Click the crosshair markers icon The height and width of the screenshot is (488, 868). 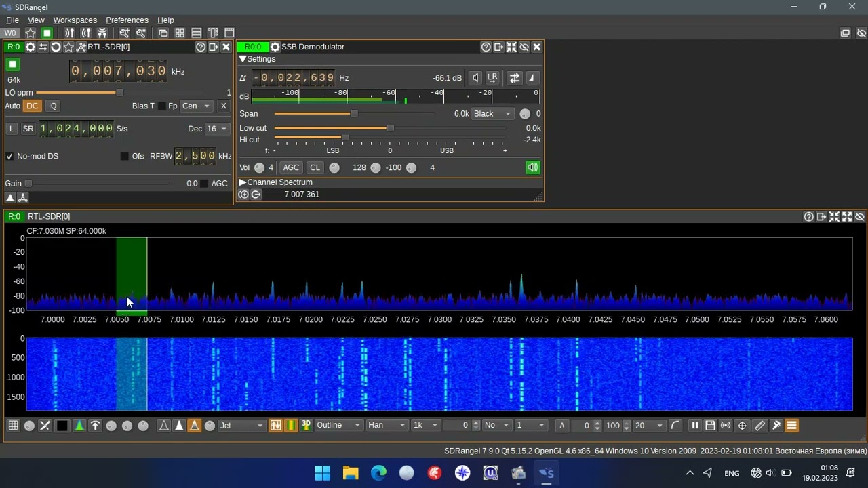tap(742, 426)
